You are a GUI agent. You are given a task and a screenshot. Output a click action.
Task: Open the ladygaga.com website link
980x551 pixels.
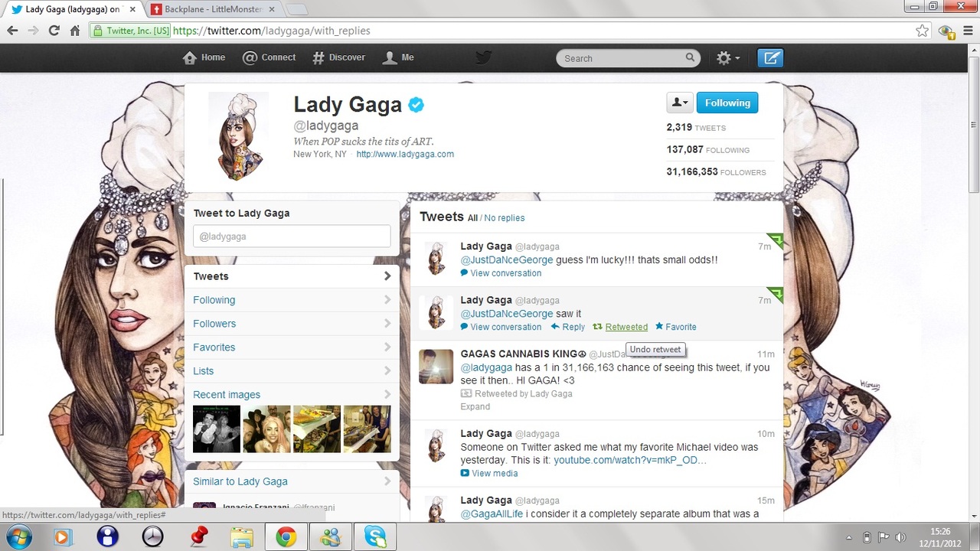click(405, 154)
